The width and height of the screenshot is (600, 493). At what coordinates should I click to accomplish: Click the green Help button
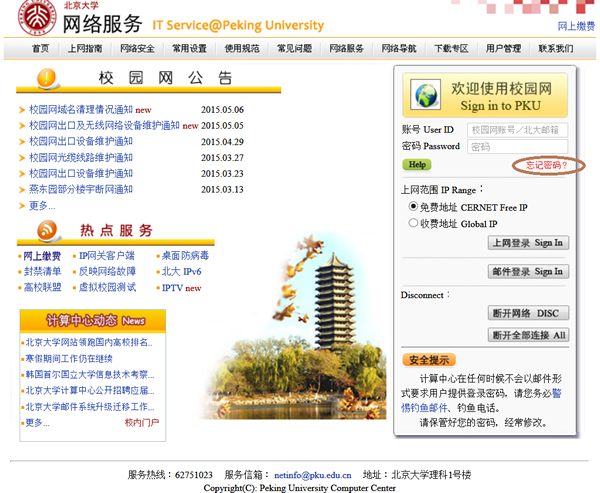(x=417, y=165)
